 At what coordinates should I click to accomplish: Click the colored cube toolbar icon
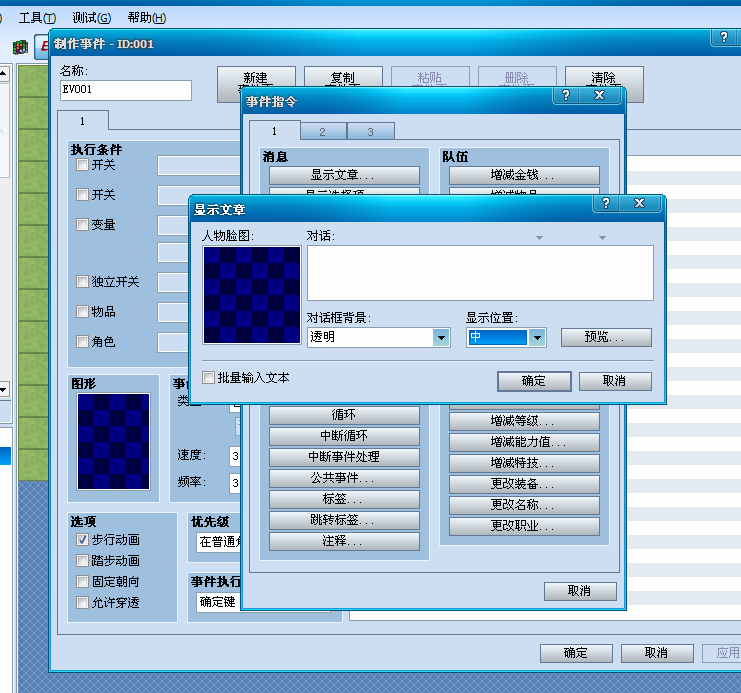pos(20,47)
